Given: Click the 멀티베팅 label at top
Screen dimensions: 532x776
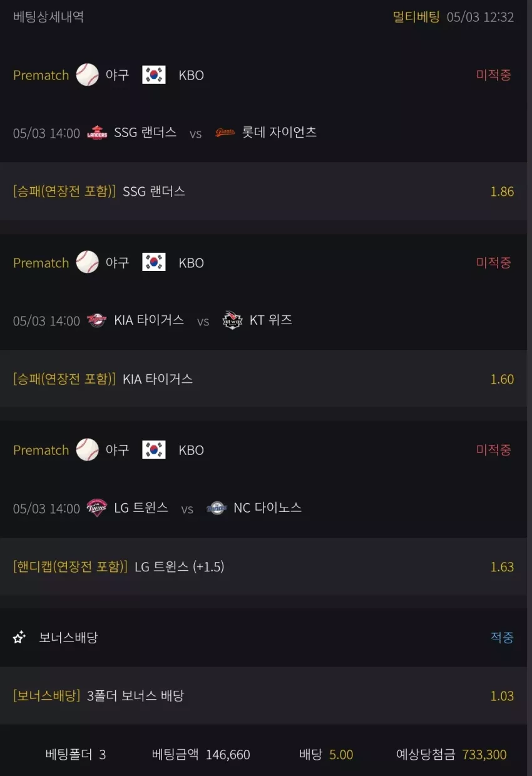Looking at the screenshot, I should (416, 17).
